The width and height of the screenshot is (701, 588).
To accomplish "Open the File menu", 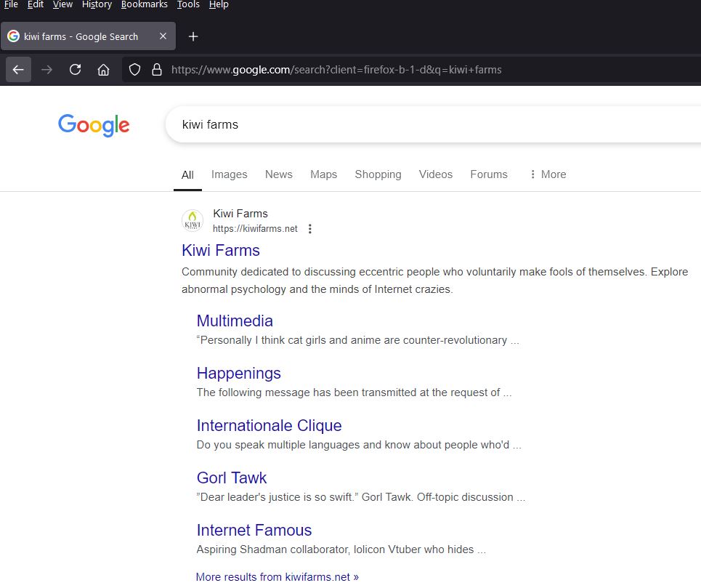I will (x=11, y=4).
